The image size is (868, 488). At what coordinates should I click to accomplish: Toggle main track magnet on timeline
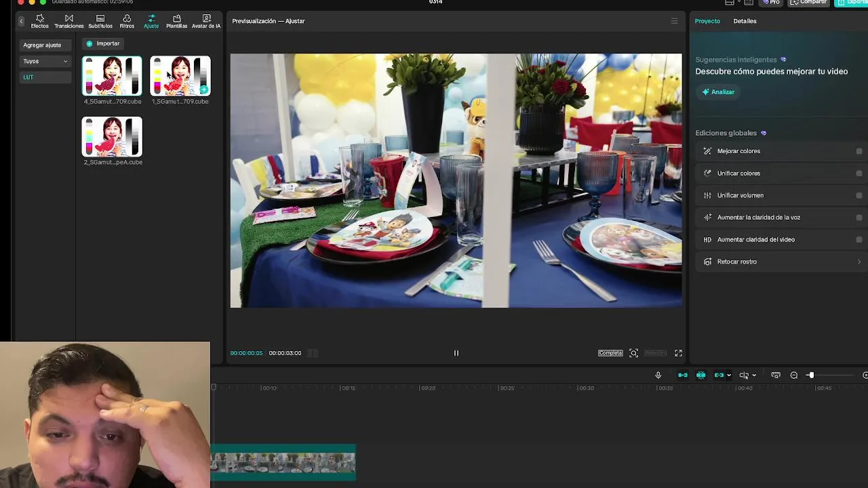tap(683, 375)
